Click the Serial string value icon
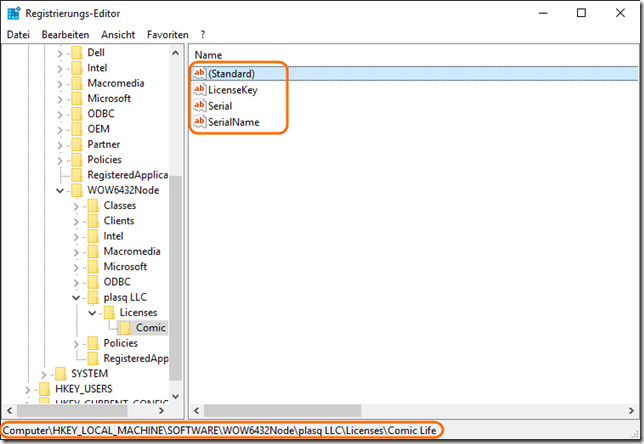 [x=200, y=106]
